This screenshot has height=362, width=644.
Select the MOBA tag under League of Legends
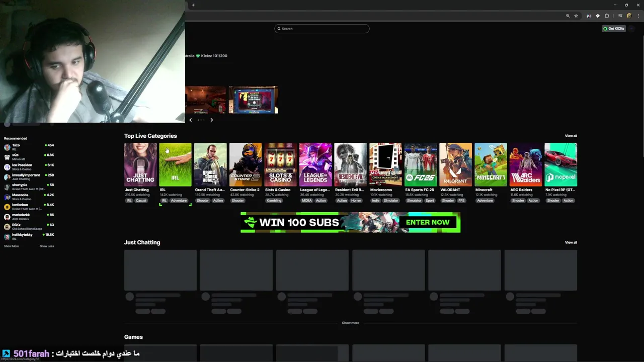[306, 201]
